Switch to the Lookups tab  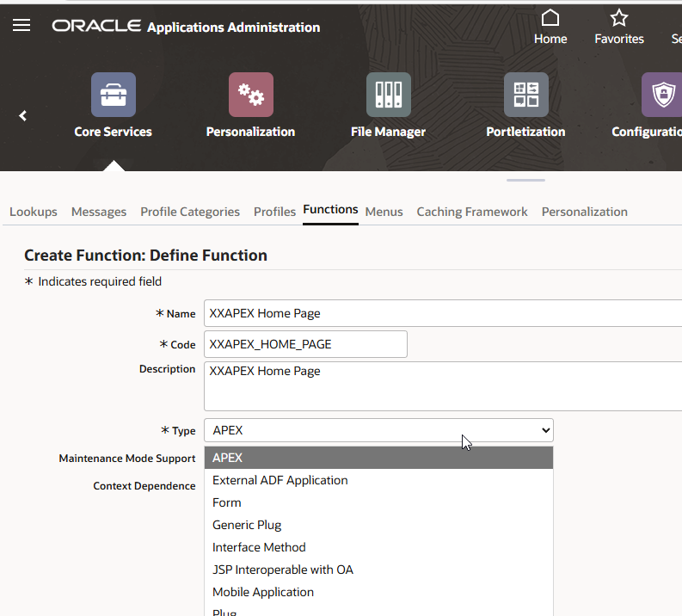(34, 212)
